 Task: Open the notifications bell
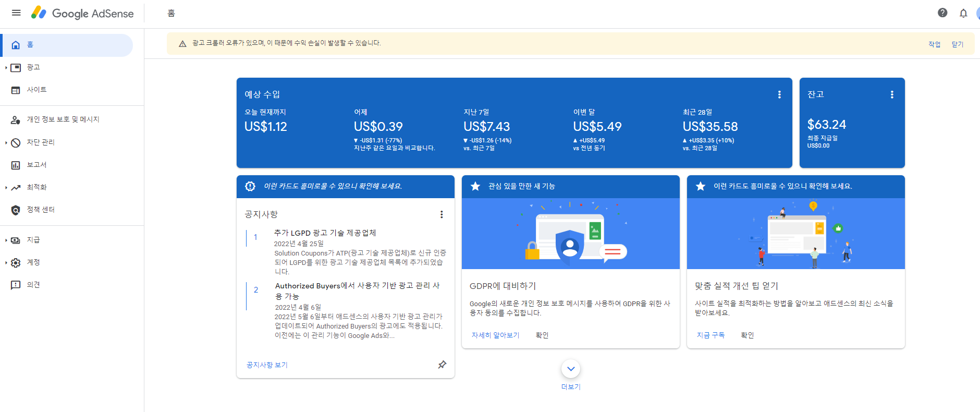(963, 13)
